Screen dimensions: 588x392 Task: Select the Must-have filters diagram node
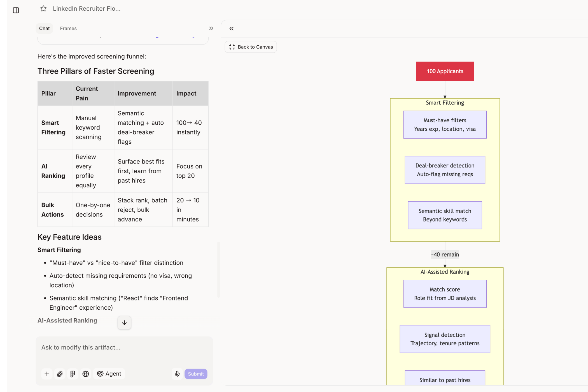point(445,125)
